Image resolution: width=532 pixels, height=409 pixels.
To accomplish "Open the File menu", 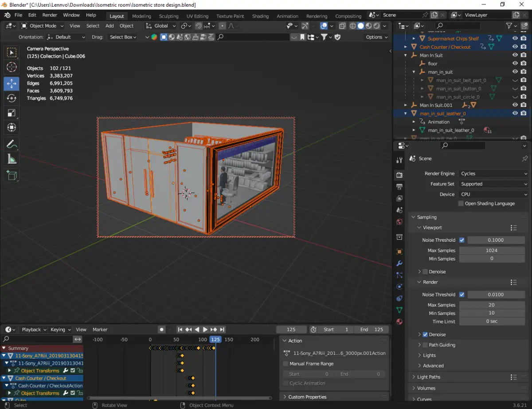I will pos(18,15).
